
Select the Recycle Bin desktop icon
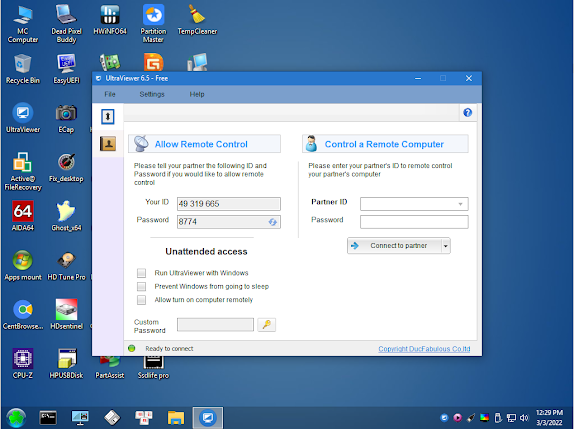tap(23, 69)
